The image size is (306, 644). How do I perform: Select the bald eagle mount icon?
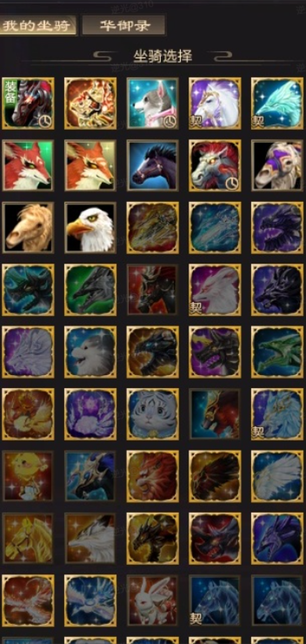[x=90, y=228]
